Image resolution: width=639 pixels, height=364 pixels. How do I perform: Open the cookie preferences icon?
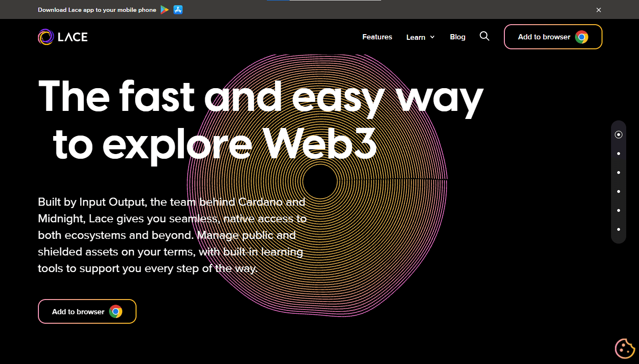point(625,348)
